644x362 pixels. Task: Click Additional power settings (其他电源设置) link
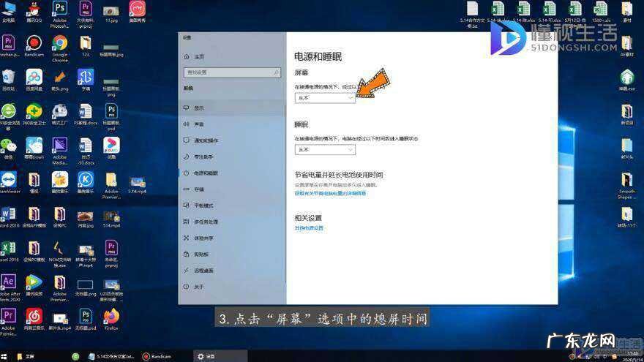[309, 227]
